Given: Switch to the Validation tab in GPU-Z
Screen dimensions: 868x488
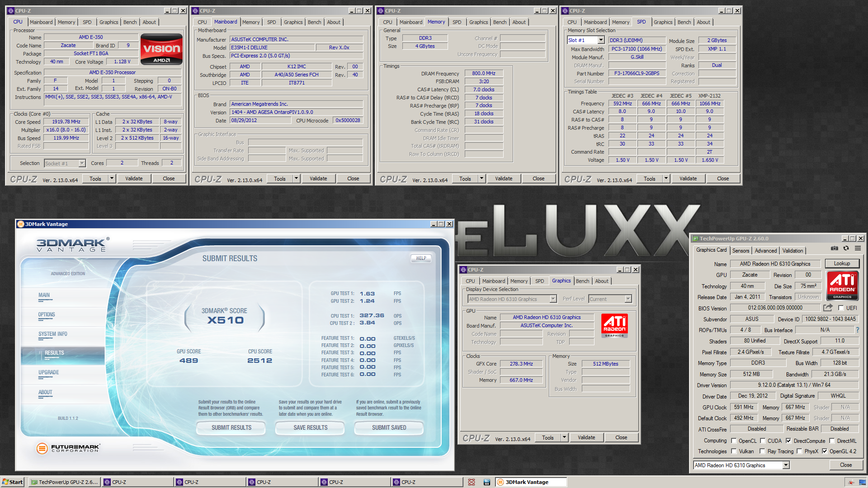Looking at the screenshot, I should (793, 251).
